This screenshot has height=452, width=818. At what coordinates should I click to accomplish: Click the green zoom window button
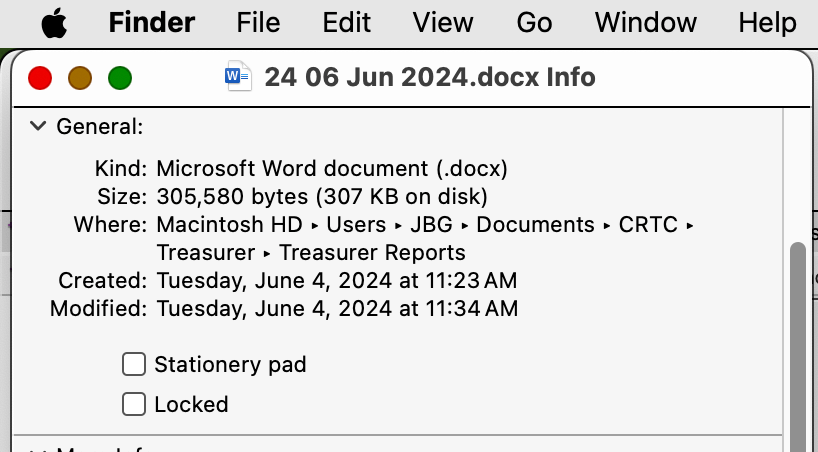[120, 77]
